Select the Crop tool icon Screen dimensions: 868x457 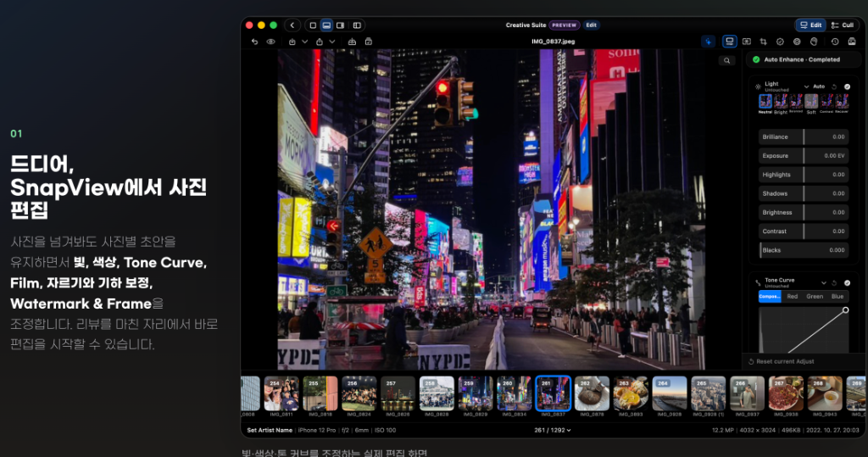point(764,42)
